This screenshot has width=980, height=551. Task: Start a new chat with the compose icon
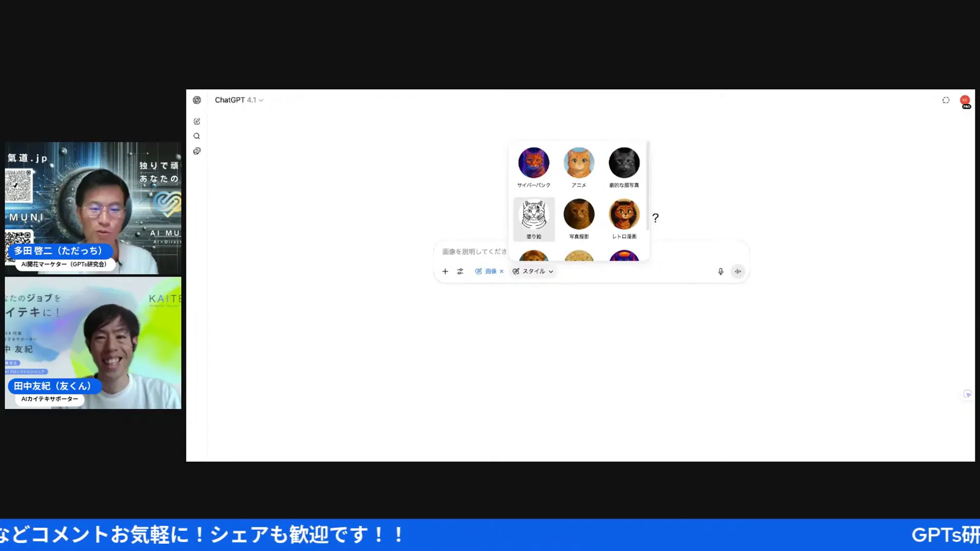click(197, 121)
